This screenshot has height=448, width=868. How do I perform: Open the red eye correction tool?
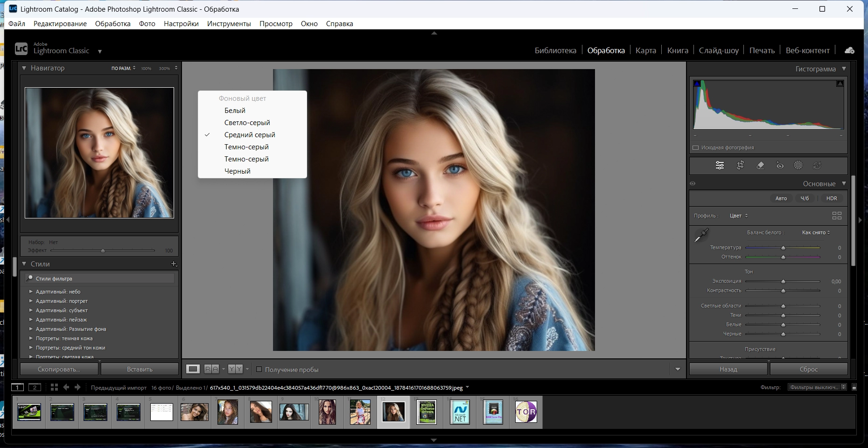[780, 165]
